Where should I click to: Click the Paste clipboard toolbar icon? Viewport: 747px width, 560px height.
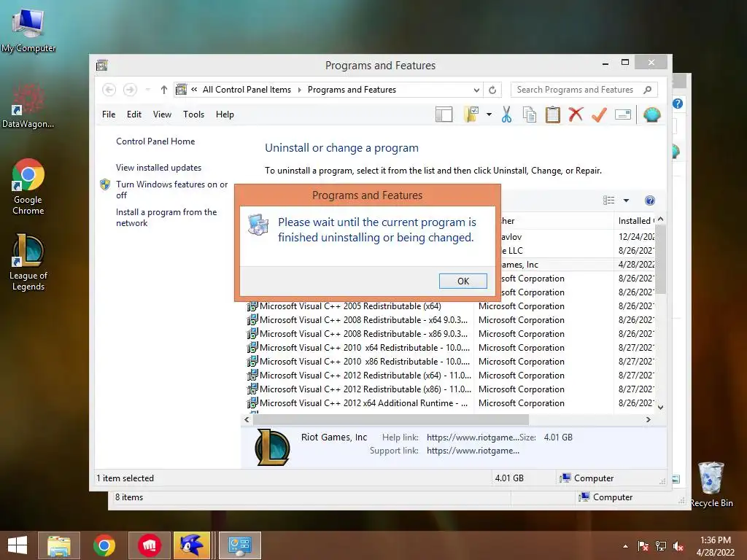click(x=553, y=114)
